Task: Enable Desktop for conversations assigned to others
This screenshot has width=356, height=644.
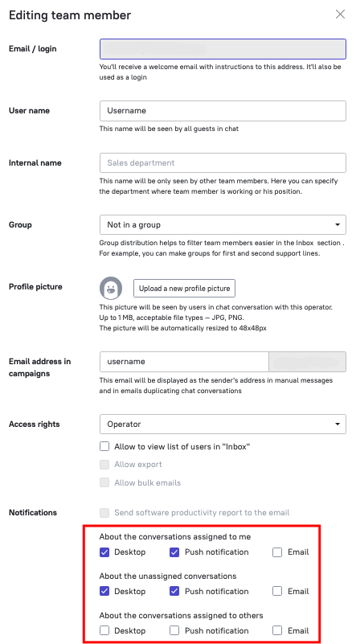Action: click(104, 630)
